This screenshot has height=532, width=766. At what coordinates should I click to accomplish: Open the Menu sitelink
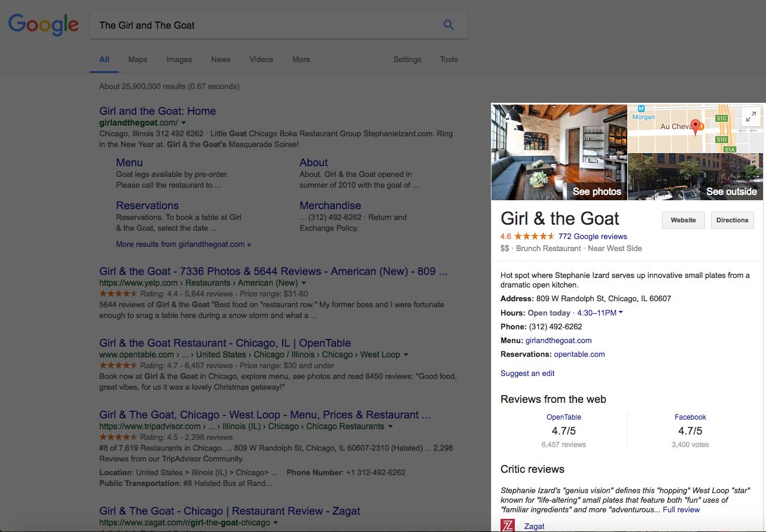click(129, 162)
